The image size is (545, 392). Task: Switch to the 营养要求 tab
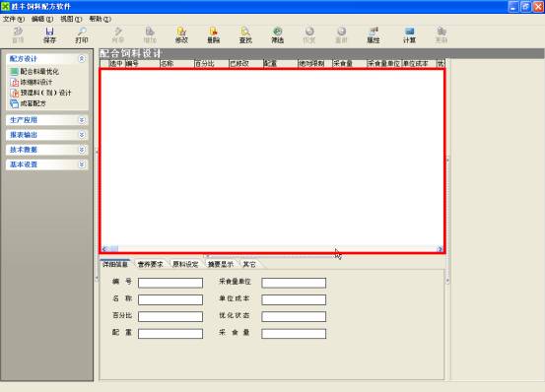(150, 264)
